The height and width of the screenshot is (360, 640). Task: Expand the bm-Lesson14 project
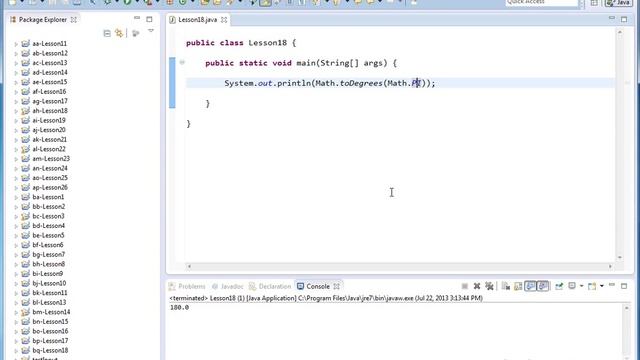coord(16,312)
